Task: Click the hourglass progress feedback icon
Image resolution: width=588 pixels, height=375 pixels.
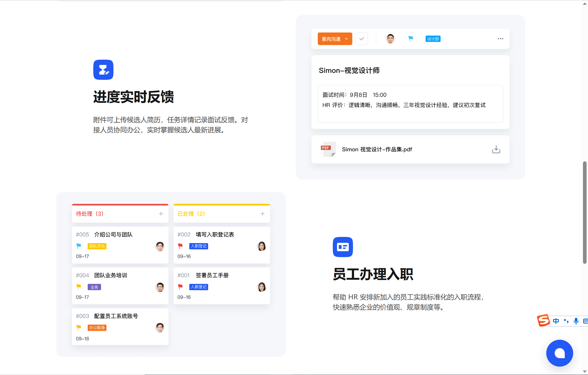Action: click(103, 70)
